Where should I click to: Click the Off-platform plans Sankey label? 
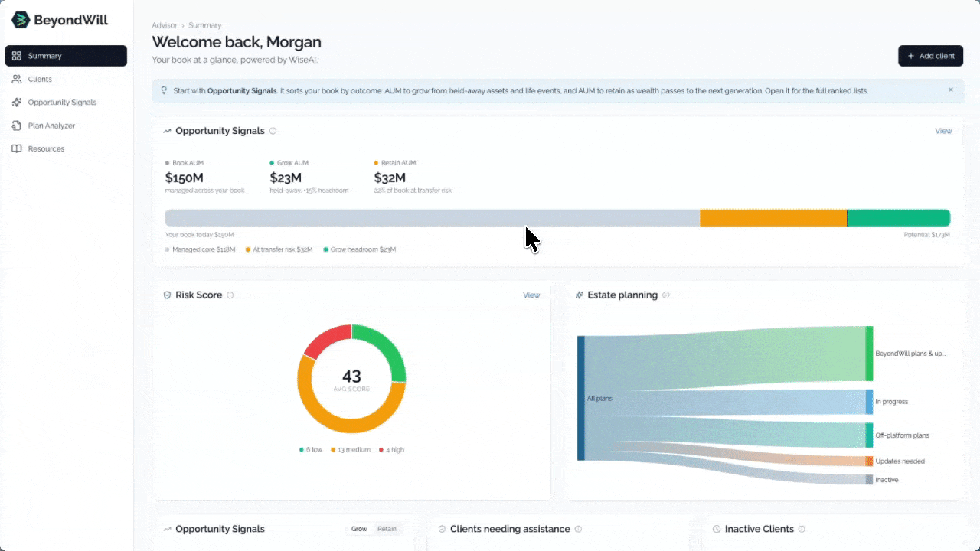(x=902, y=435)
